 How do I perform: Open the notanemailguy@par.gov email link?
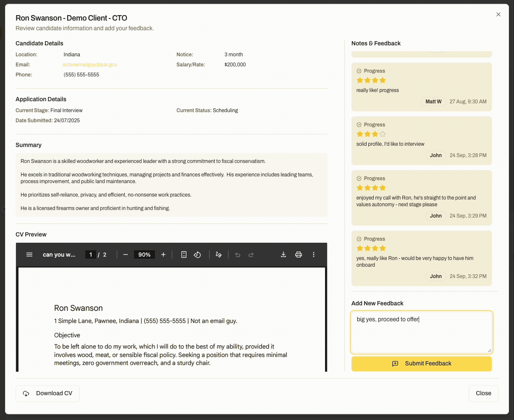[x=89, y=64]
